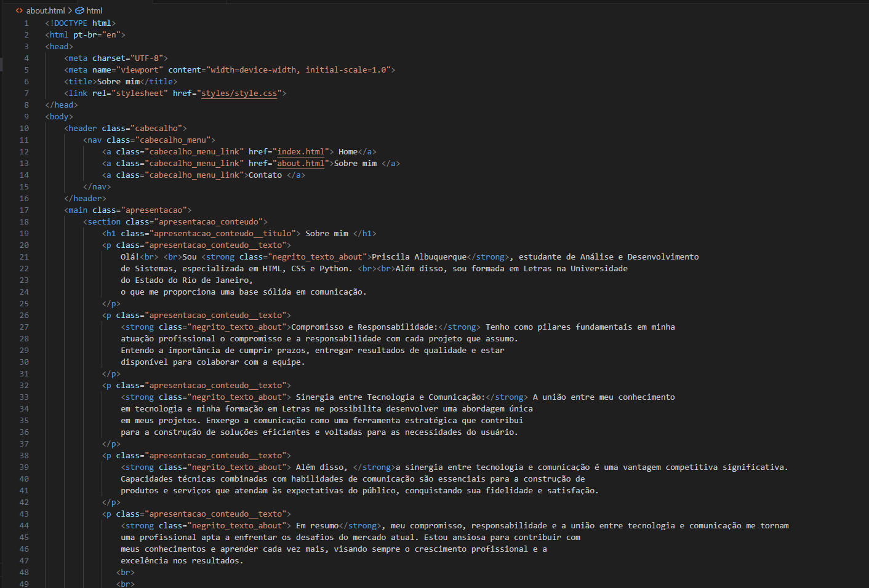
Task: Click the html symbol icon in the breadcrumb
Action: (x=79, y=10)
